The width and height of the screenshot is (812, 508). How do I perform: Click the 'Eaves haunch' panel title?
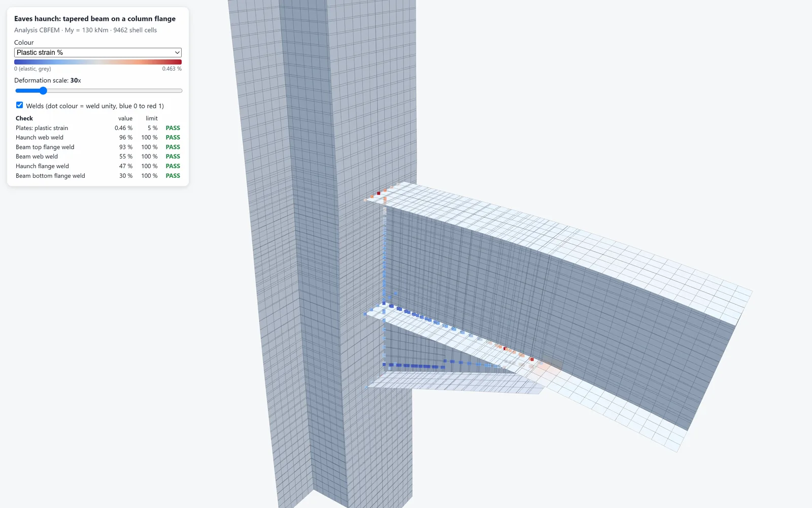pos(95,19)
